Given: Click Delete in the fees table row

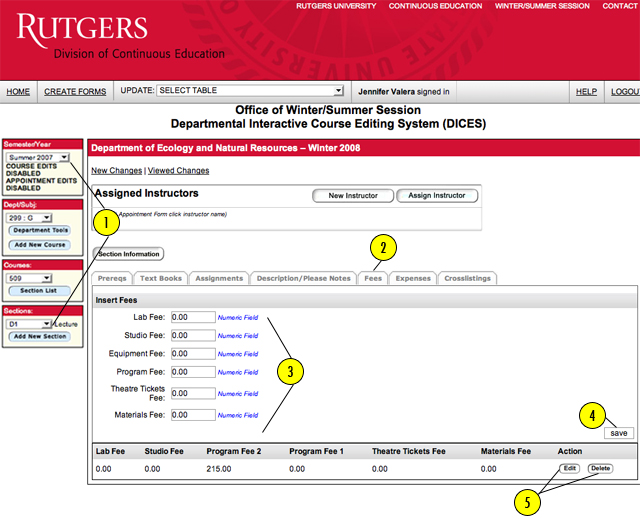Looking at the screenshot, I should click(600, 468).
